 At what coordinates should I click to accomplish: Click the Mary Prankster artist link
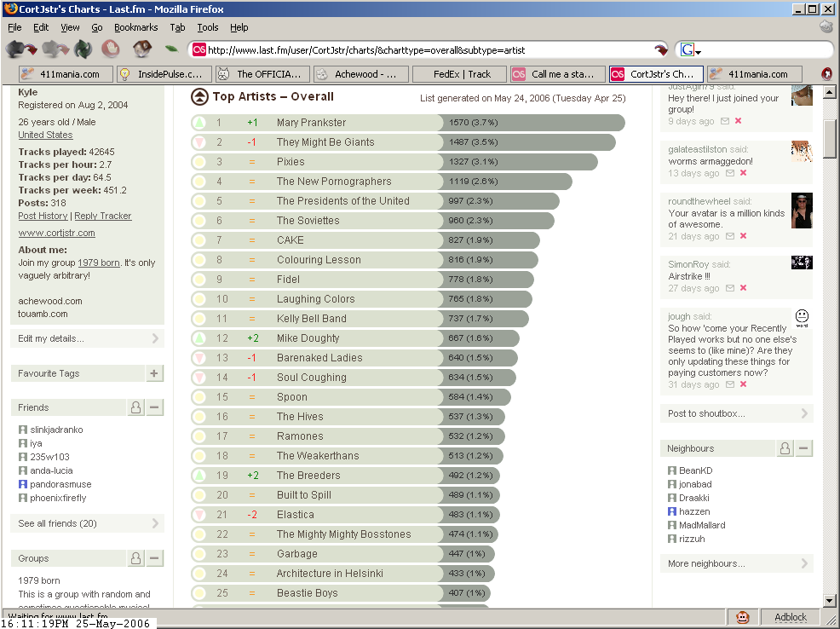tap(311, 123)
